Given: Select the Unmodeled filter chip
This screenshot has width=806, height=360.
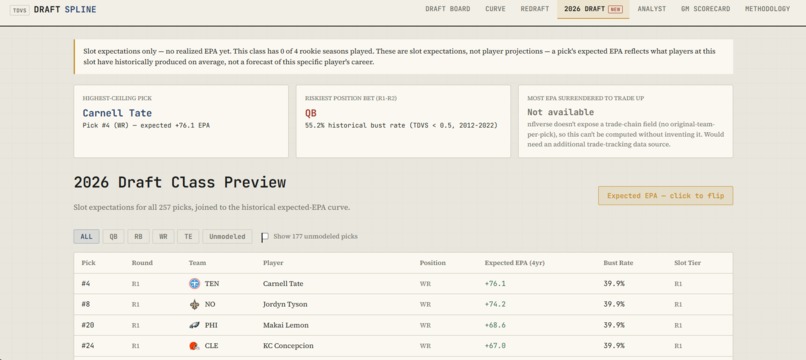Looking at the screenshot, I should point(227,237).
